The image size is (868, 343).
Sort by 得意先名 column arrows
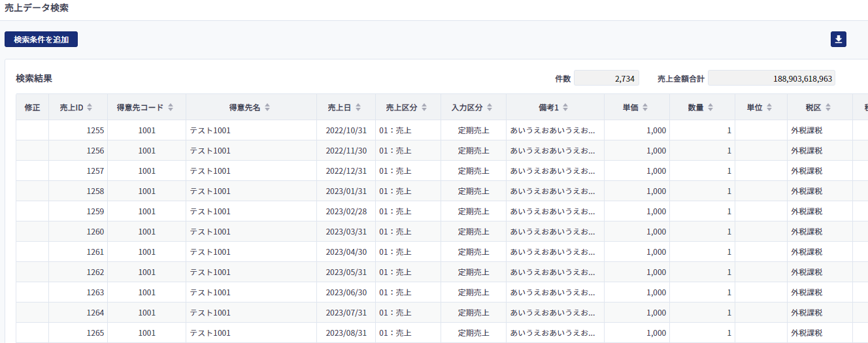click(x=267, y=107)
